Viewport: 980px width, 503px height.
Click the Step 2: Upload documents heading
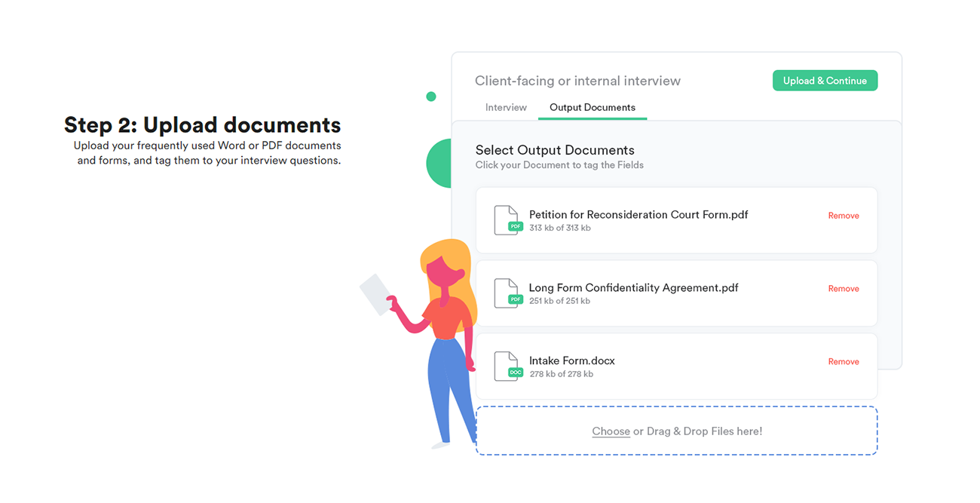coord(202,124)
